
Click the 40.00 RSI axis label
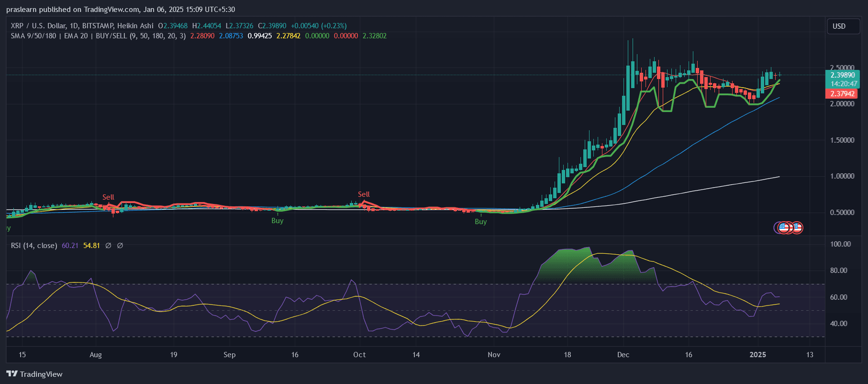pyautogui.click(x=839, y=324)
